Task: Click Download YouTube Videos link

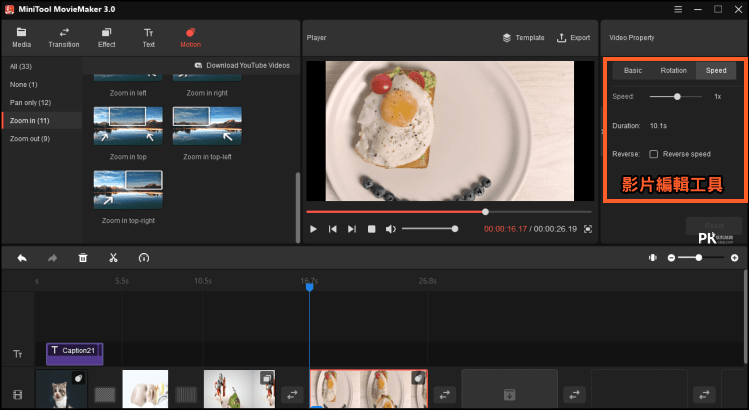Action: click(242, 65)
